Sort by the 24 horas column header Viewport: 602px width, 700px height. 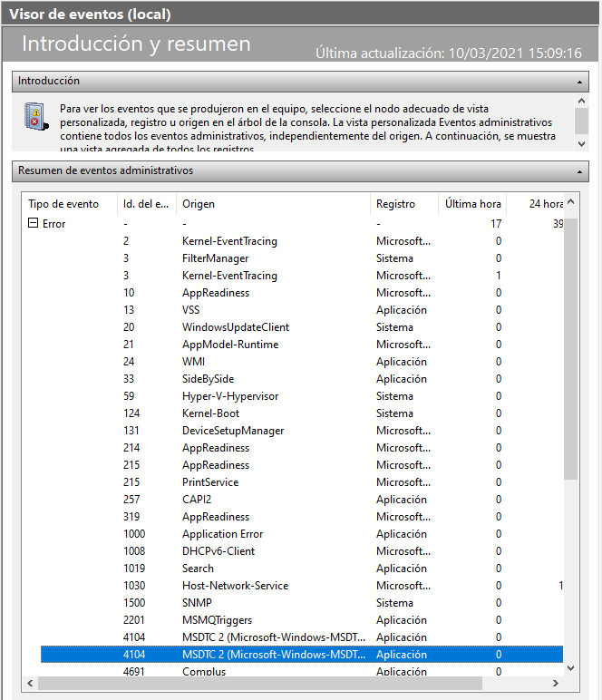[535, 204]
